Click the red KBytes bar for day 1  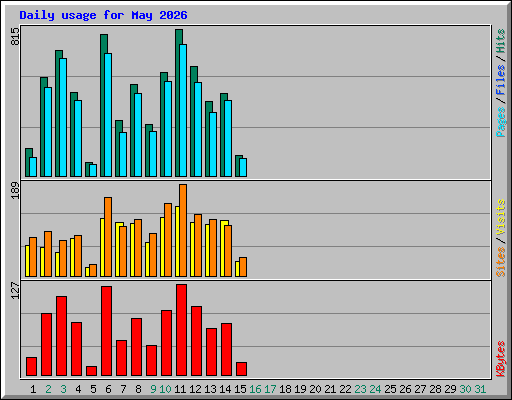click(32, 367)
